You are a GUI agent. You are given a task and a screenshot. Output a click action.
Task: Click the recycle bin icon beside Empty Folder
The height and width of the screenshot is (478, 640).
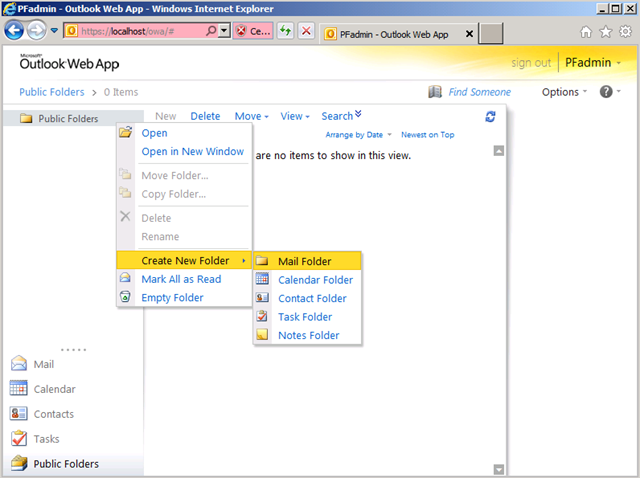coord(125,296)
